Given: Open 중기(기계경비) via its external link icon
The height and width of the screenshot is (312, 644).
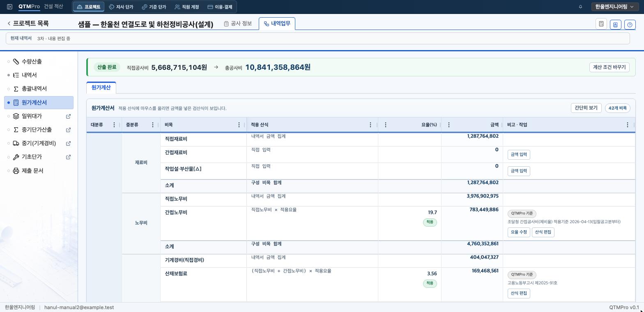Looking at the screenshot, I should [68, 143].
